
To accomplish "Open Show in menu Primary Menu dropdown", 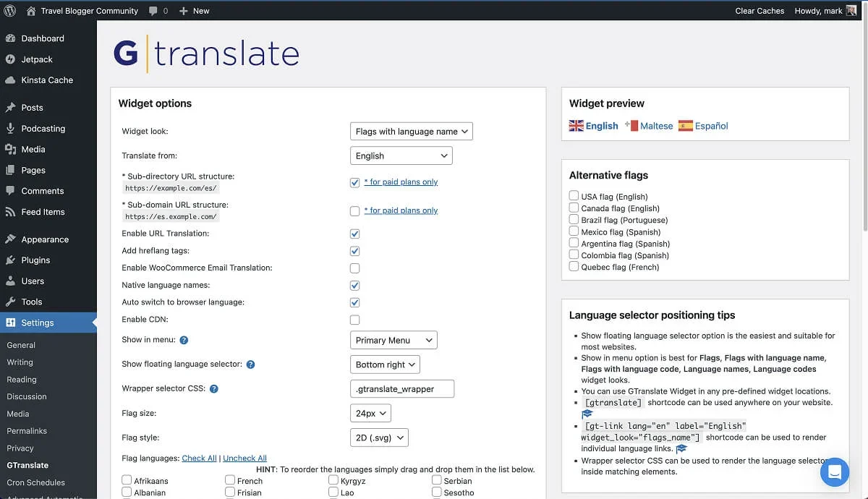I will pos(393,340).
